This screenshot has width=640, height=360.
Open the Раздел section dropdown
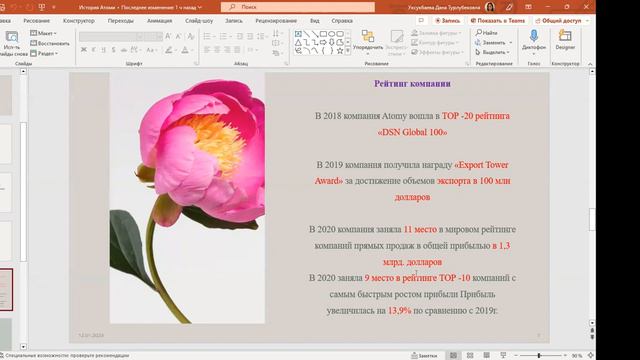pyautogui.click(x=44, y=53)
